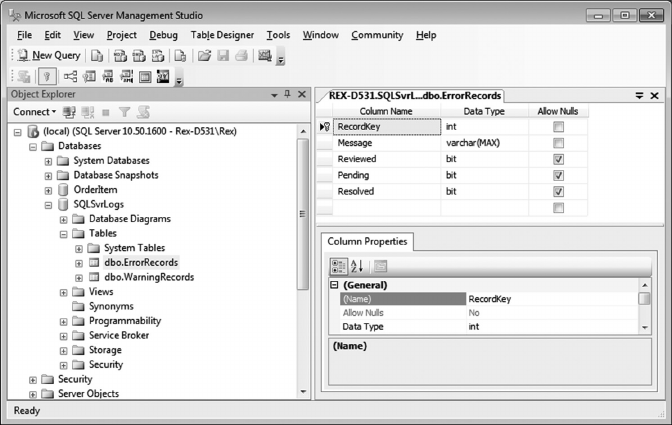672x425 pixels.
Task: Uncheck Allow Nulls for Reviewed row
Action: click(x=558, y=159)
